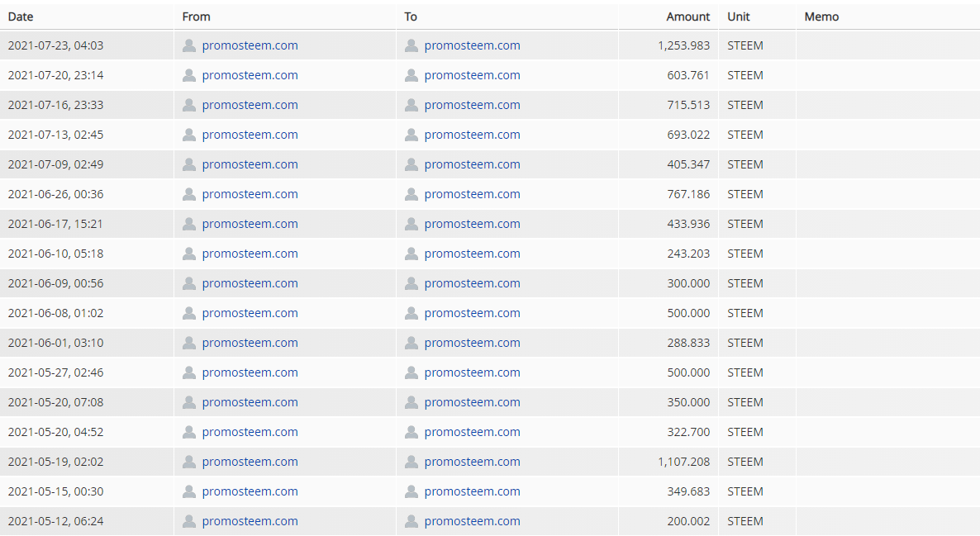Viewport: 980px width, 536px height.
Task: Click the From user icon in the 2021-06-10 row
Action: (x=188, y=254)
